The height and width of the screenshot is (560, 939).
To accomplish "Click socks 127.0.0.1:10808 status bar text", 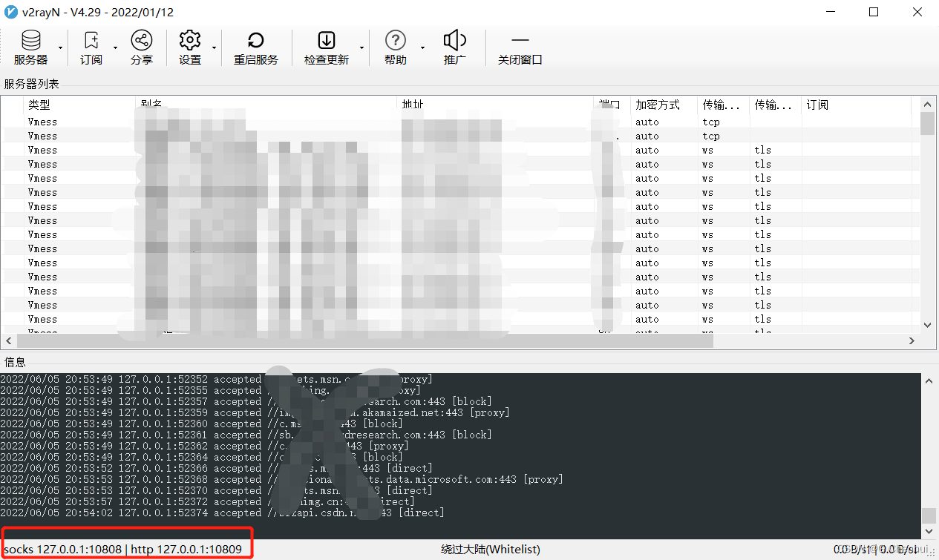I will point(63,550).
